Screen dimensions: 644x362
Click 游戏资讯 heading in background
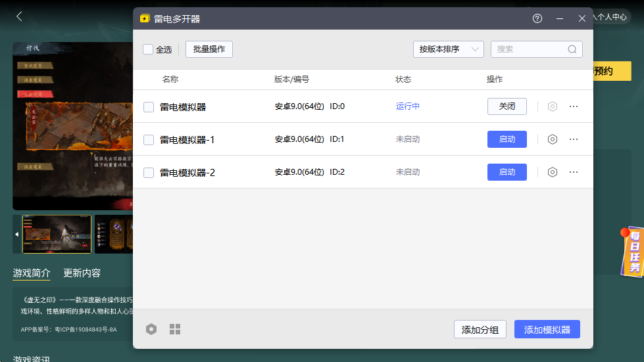pos(32,359)
